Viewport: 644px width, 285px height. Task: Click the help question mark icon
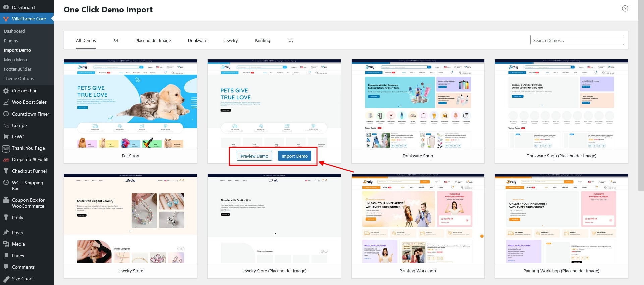click(625, 9)
